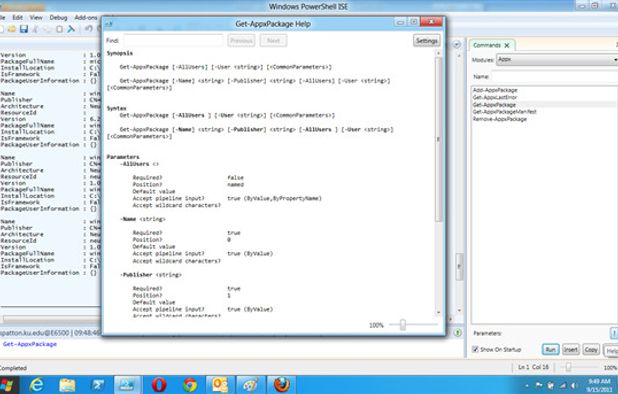Open the Edit menu

tap(17, 17)
